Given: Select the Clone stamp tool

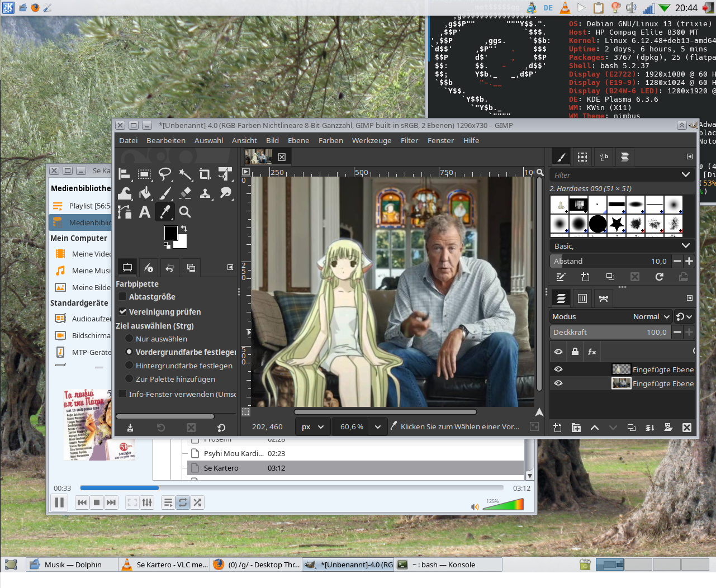Looking at the screenshot, I should pos(205,193).
